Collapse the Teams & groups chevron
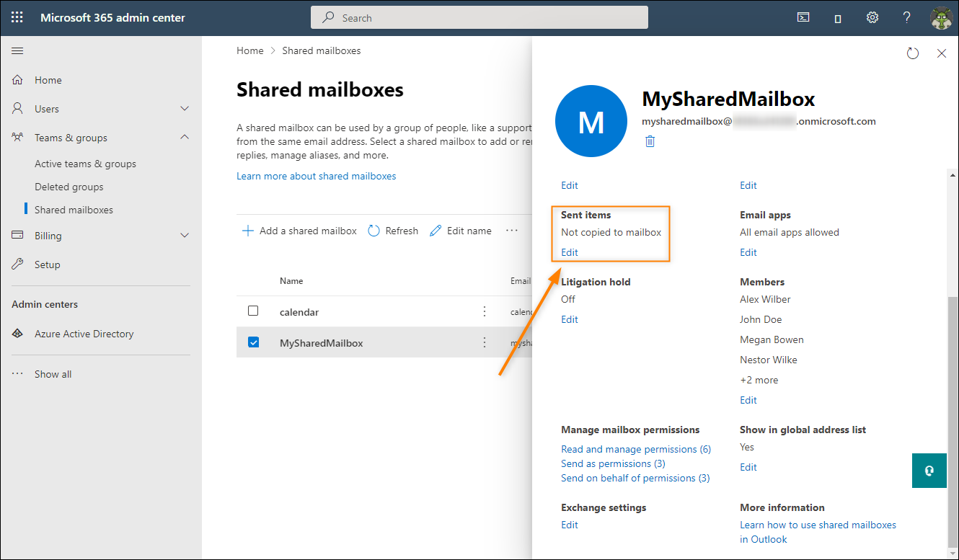The width and height of the screenshot is (959, 560). click(185, 138)
